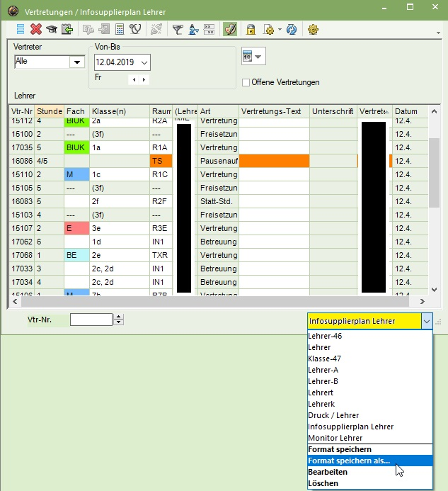This screenshot has width=448, height=491.
Task: Open the Von-Bis date picker dropdown
Action: pos(144,62)
